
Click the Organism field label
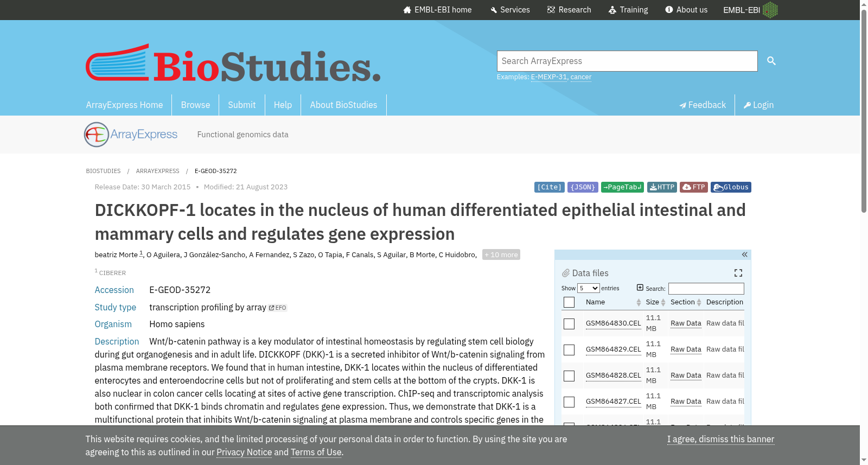point(113,324)
